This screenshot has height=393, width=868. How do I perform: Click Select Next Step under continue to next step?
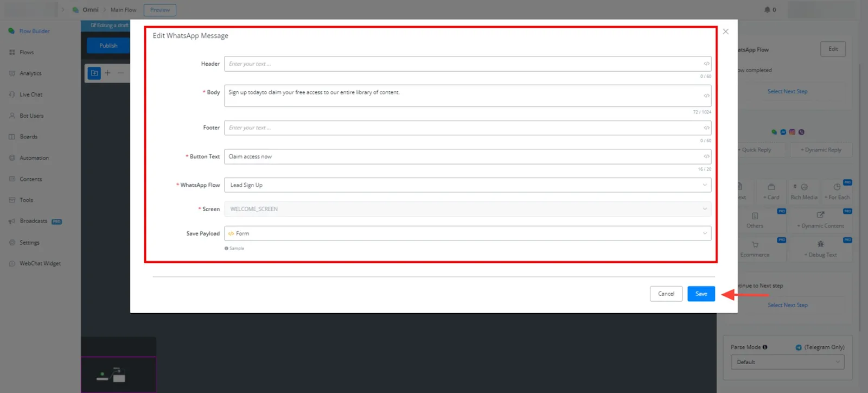click(x=788, y=305)
